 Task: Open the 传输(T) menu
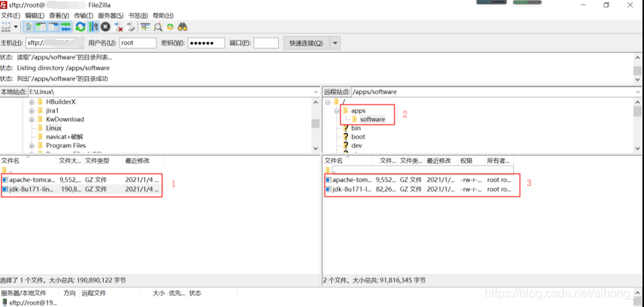(x=83, y=16)
